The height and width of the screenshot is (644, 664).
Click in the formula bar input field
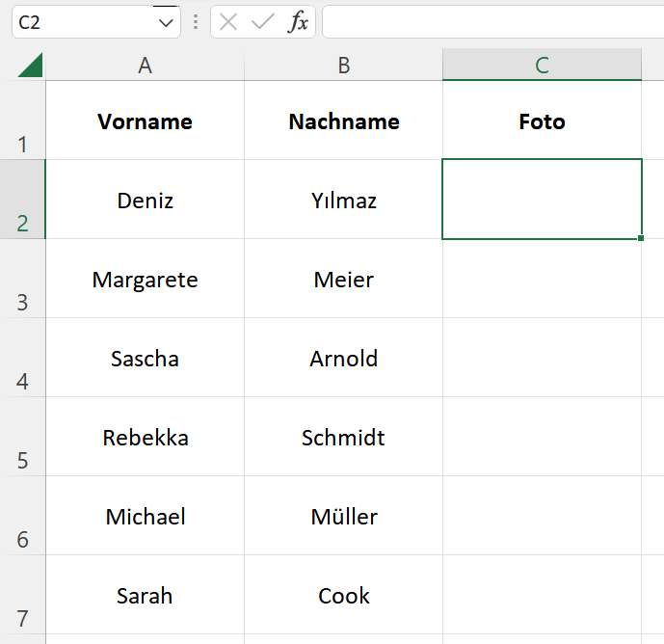[x=492, y=22]
